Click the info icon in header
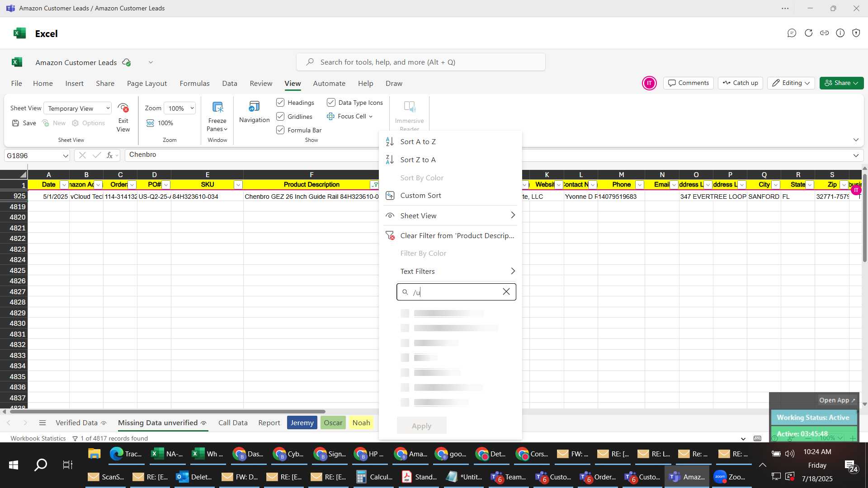This screenshot has width=868, height=488. pos(840,33)
